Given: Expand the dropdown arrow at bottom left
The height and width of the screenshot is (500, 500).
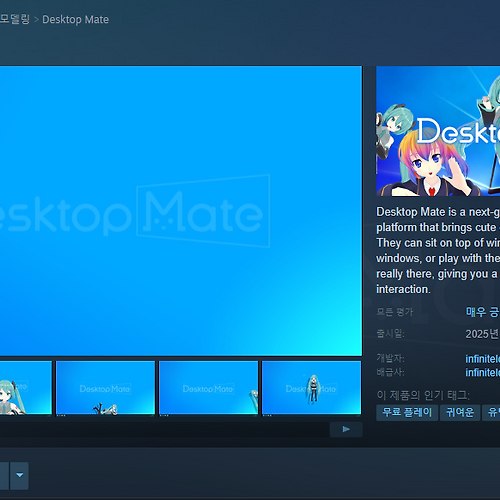Looking at the screenshot, I should 19,475.
